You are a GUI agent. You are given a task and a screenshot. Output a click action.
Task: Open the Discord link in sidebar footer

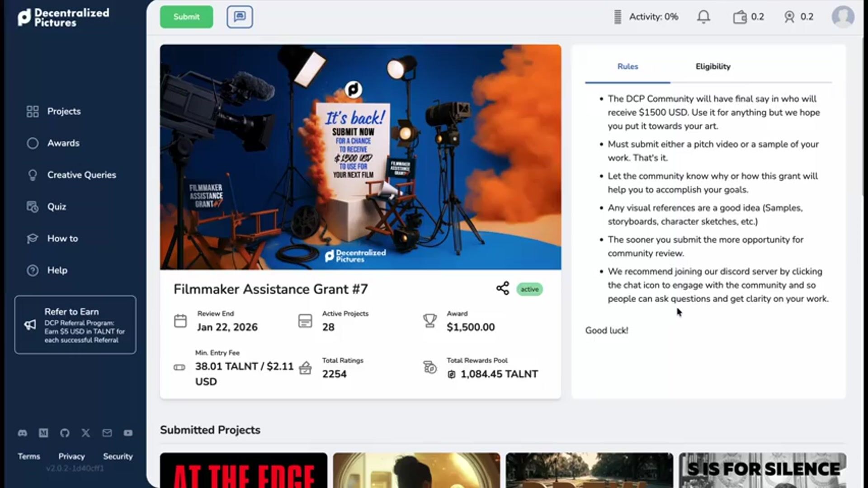point(22,433)
